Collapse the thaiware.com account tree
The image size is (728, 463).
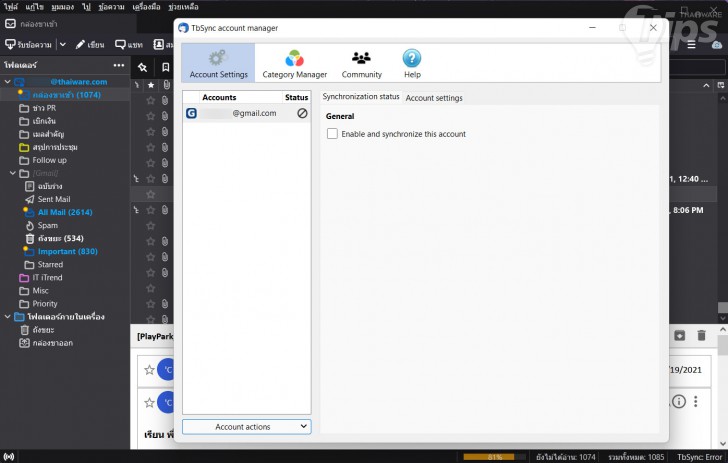click(x=7, y=82)
